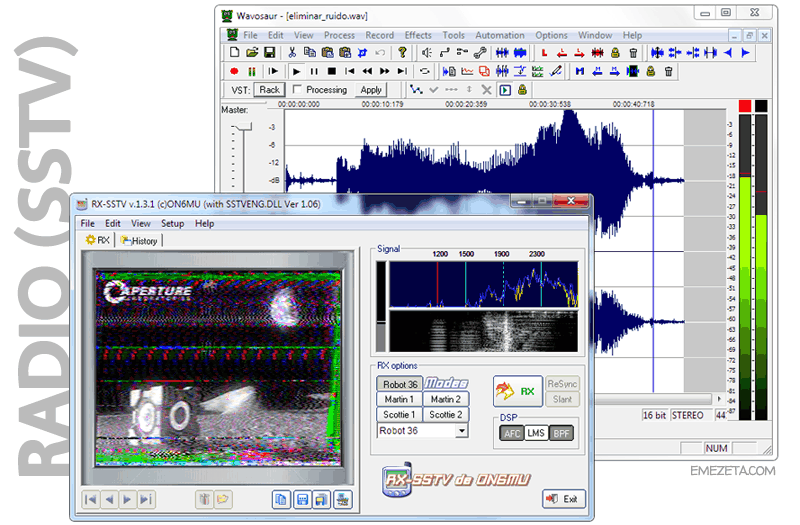
Task: Pause playback in Wavosaur transport
Action: (314, 71)
